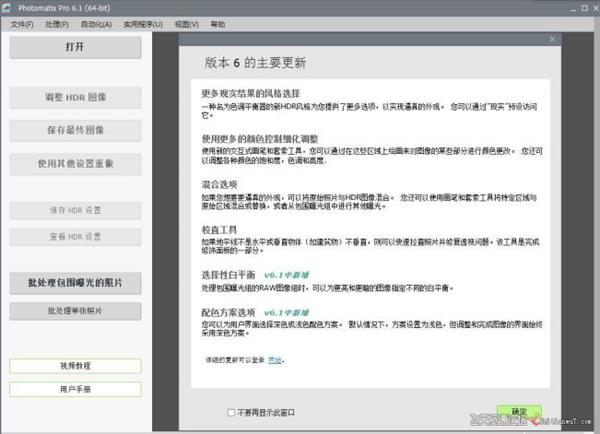
Task: Click the v6.1 label beside 选择性白平衡
Action: click(x=287, y=275)
